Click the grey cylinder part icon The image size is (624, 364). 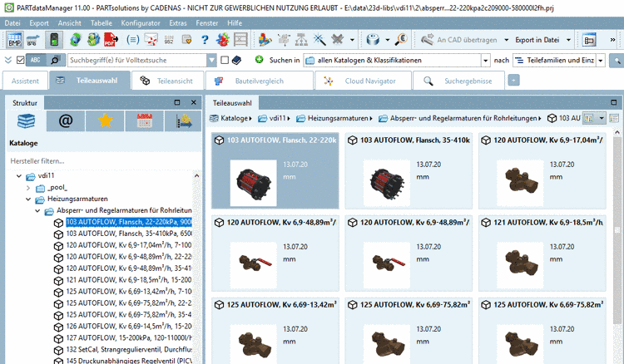tap(373, 40)
